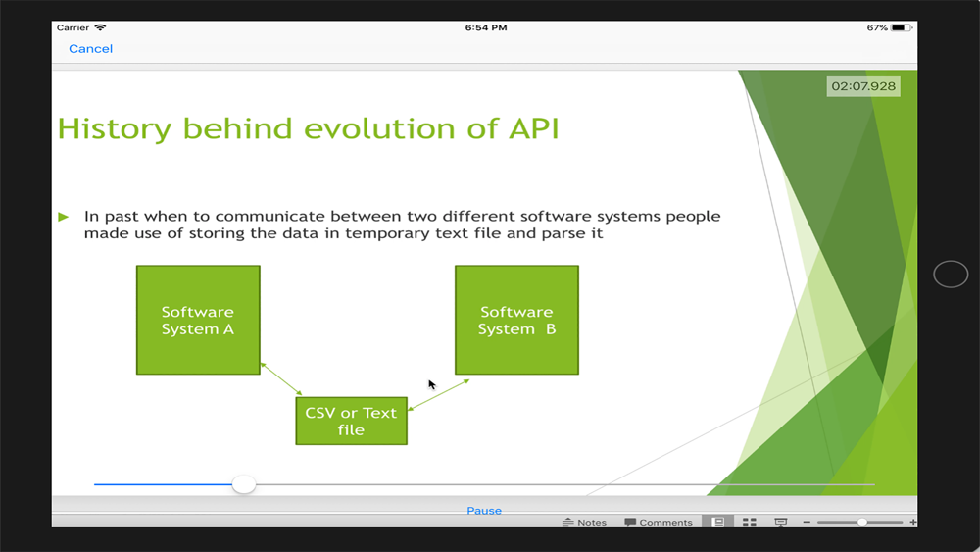Image resolution: width=980 pixels, height=552 pixels.
Task: Click the Wi-Fi icon beside Carrier
Action: point(101,27)
